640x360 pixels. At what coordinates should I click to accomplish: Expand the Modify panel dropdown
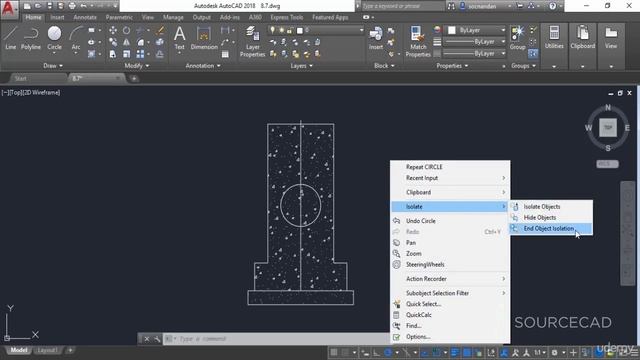pos(137,66)
